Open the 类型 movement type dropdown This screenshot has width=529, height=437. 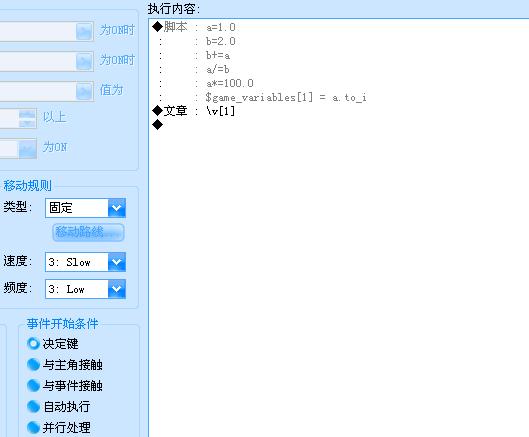point(117,208)
